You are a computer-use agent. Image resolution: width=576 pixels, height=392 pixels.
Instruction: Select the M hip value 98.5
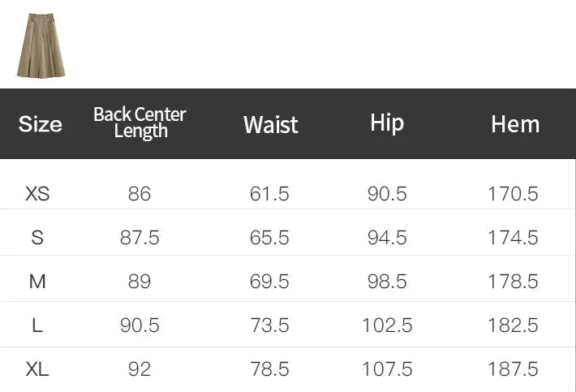(x=387, y=282)
